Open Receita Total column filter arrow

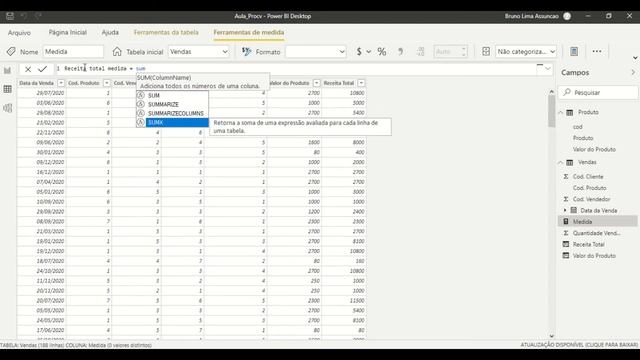point(361,83)
